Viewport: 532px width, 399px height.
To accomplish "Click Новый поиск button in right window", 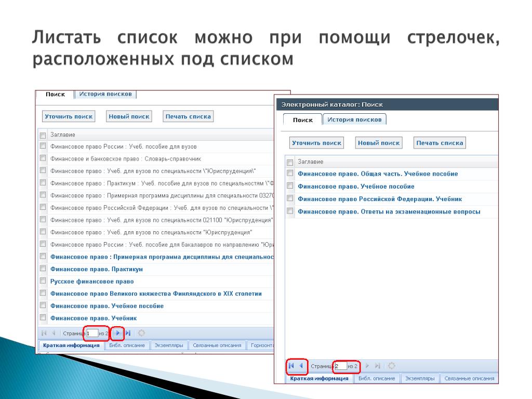I will point(379,143).
